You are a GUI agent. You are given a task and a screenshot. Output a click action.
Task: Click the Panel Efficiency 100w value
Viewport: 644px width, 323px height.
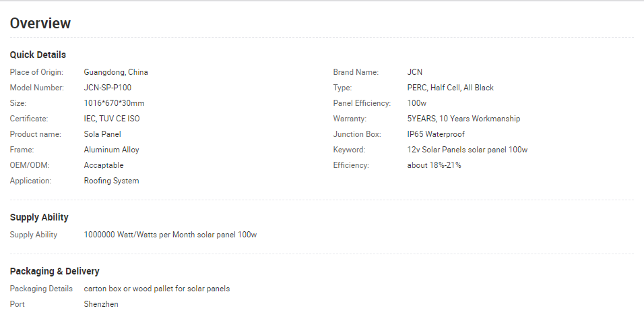417,103
